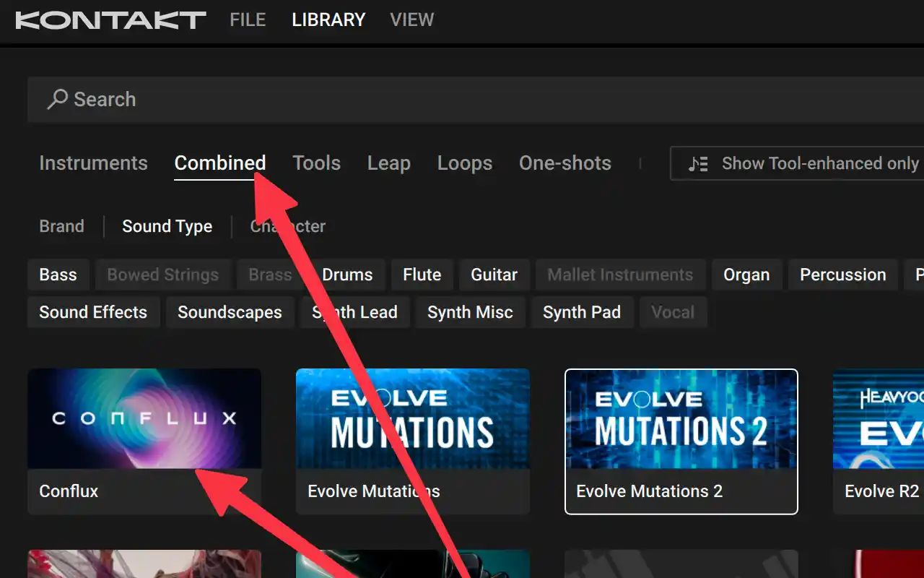The width and height of the screenshot is (924, 578).
Task: Toggle the Mallet Instruments filter tag
Action: (620, 275)
